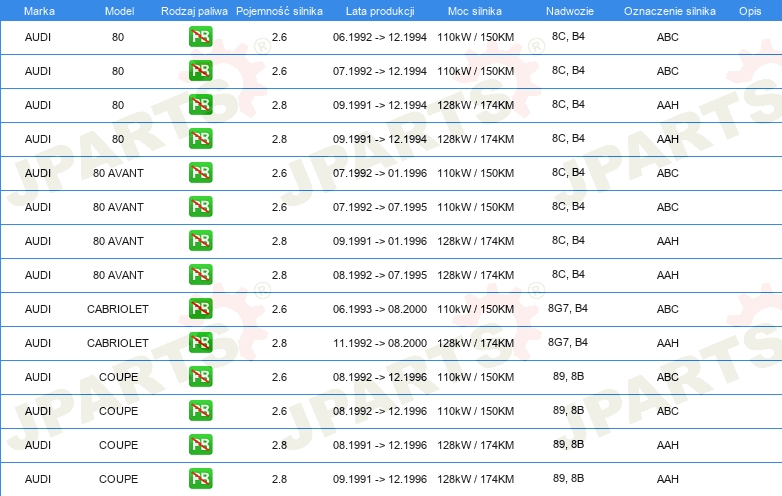Click the Marka column header
Viewport: 782px width, 496px height.
click(39, 11)
